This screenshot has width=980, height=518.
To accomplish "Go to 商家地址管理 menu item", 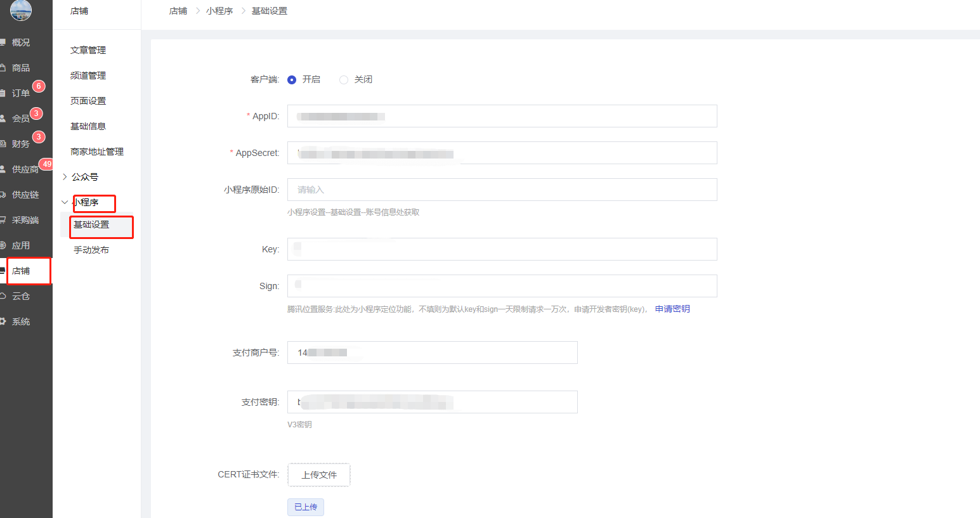I will 97,152.
